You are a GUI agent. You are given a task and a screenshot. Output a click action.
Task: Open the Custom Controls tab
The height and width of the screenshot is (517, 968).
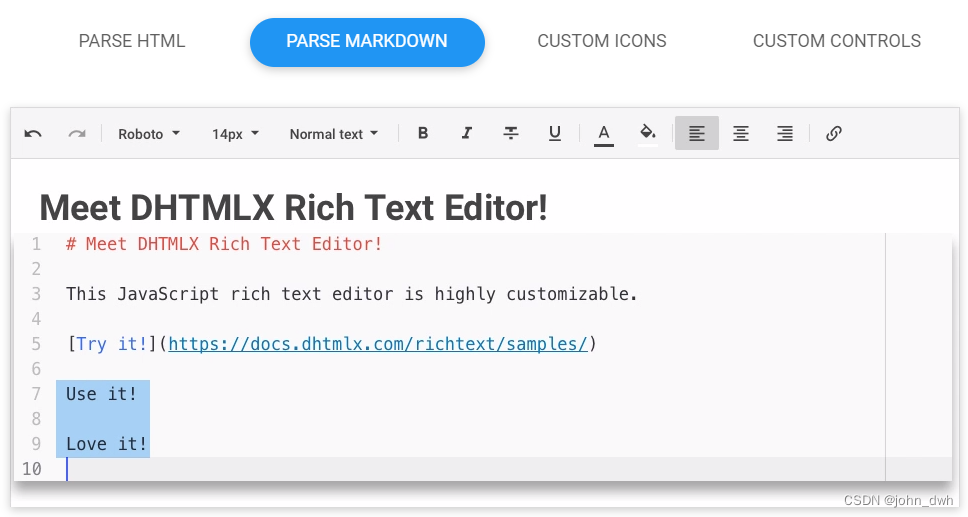[x=837, y=41]
